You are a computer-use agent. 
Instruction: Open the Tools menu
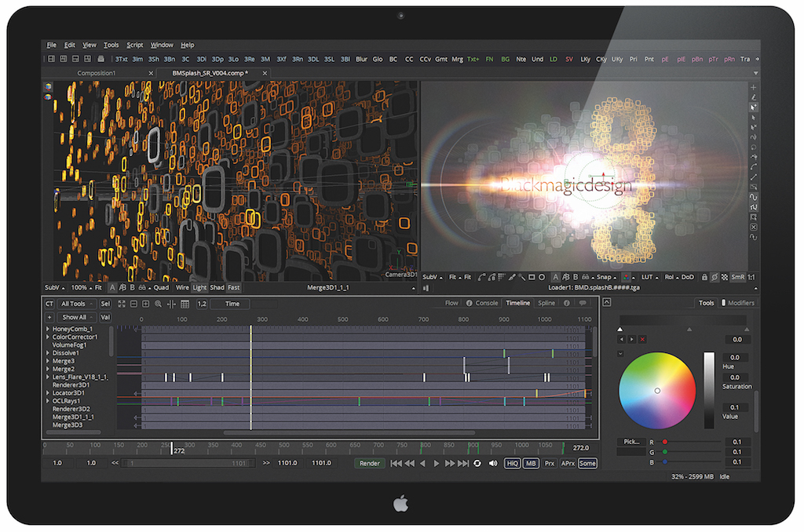111,45
